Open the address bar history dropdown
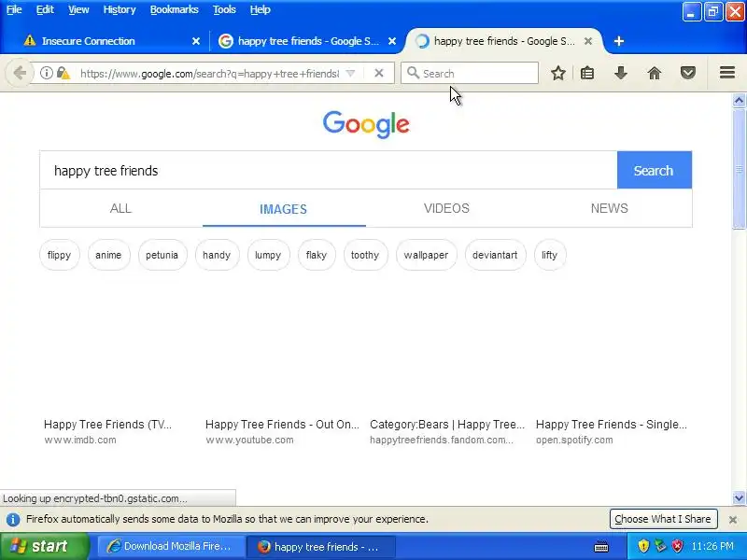 point(350,74)
